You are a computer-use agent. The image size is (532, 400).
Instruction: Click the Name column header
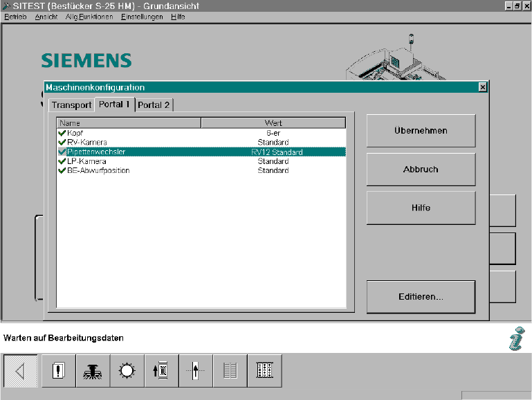pos(129,122)
